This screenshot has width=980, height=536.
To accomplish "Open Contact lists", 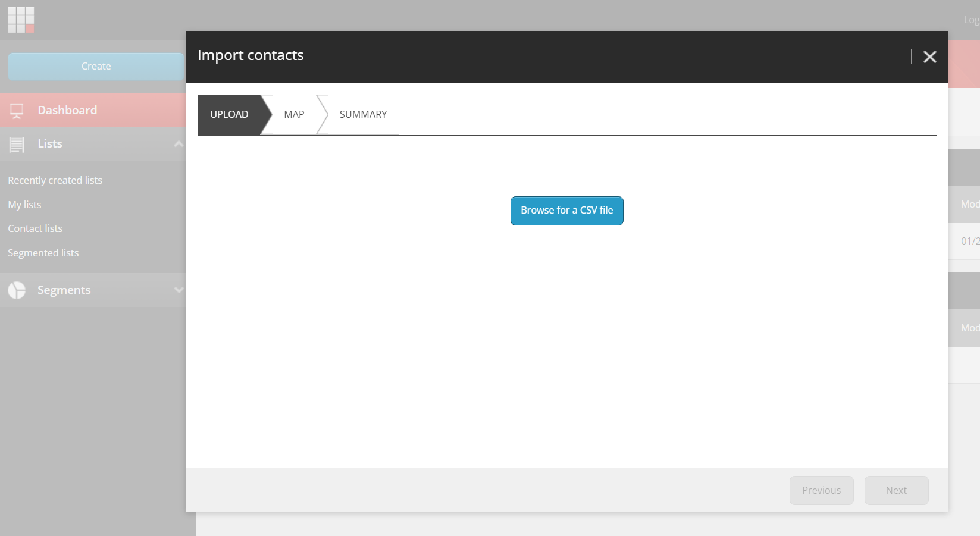I will 35,228.
